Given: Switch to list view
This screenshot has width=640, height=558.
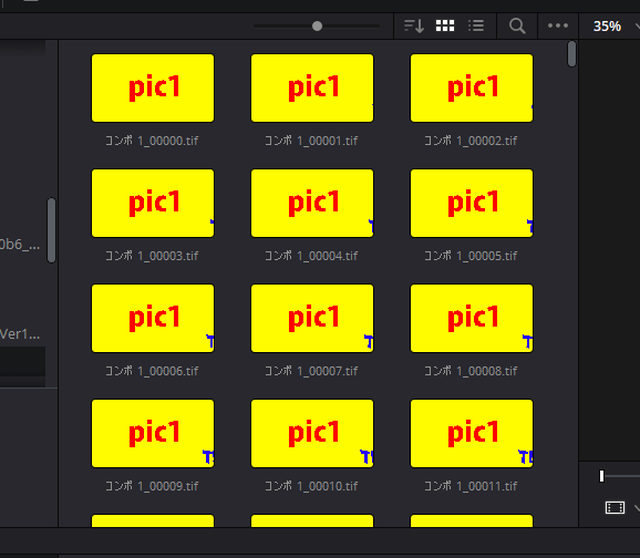Looking at the screenshot, I should (476, 26).
